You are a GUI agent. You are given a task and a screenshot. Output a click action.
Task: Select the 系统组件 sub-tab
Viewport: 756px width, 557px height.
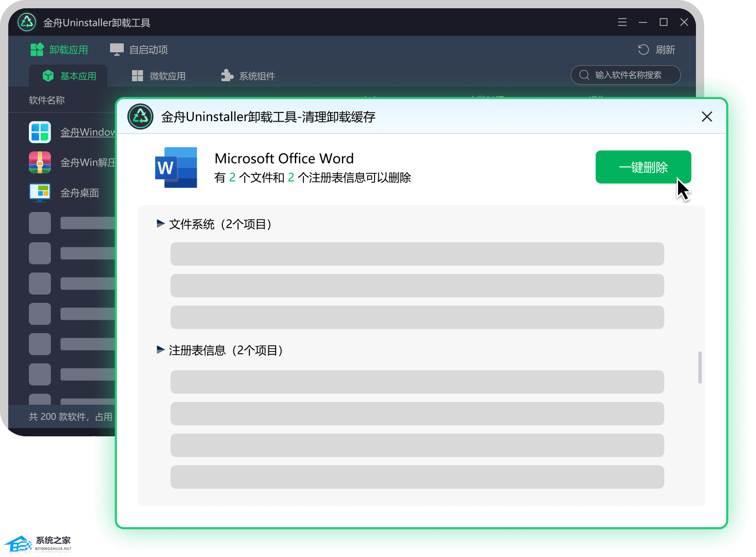click(248, 76)
